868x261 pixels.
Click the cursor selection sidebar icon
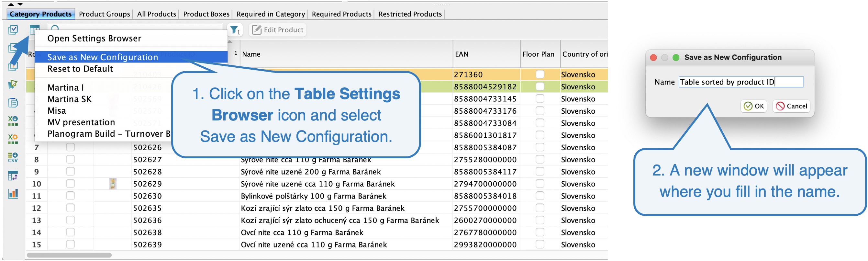pyautogui.click(x=13, y=84)
